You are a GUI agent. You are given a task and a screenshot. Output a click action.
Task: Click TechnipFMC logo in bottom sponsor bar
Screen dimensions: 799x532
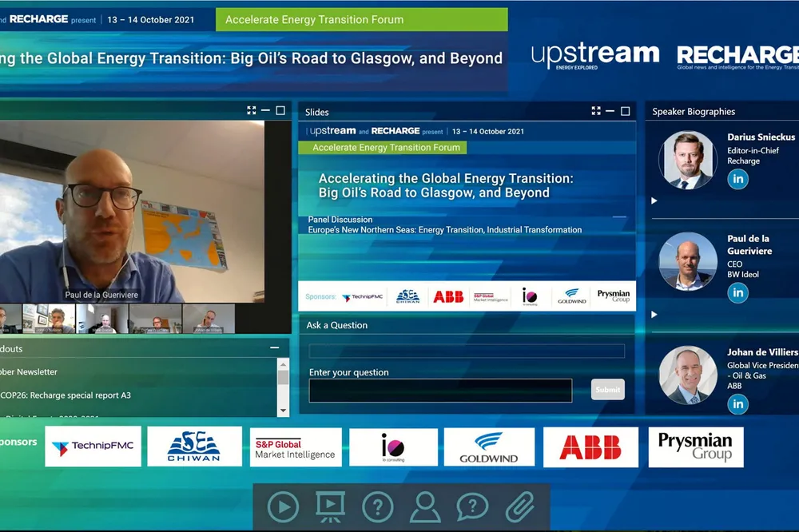click(x=93, y=447)
